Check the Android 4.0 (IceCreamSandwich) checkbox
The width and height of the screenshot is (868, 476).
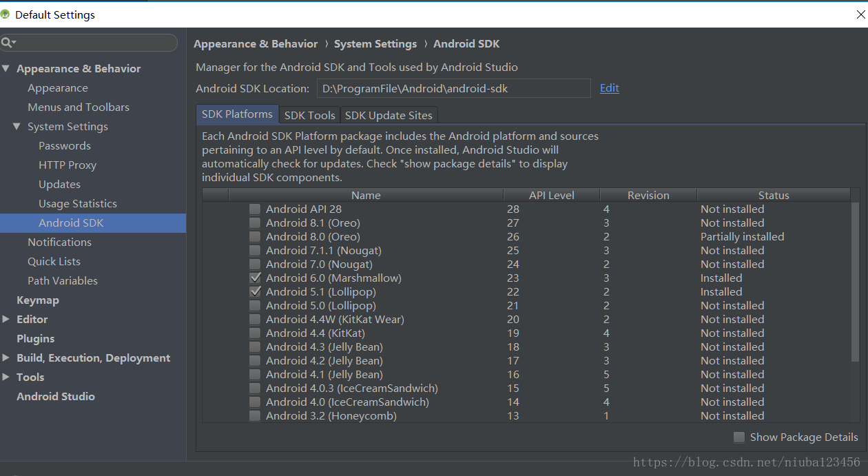(x=255, y=402)
